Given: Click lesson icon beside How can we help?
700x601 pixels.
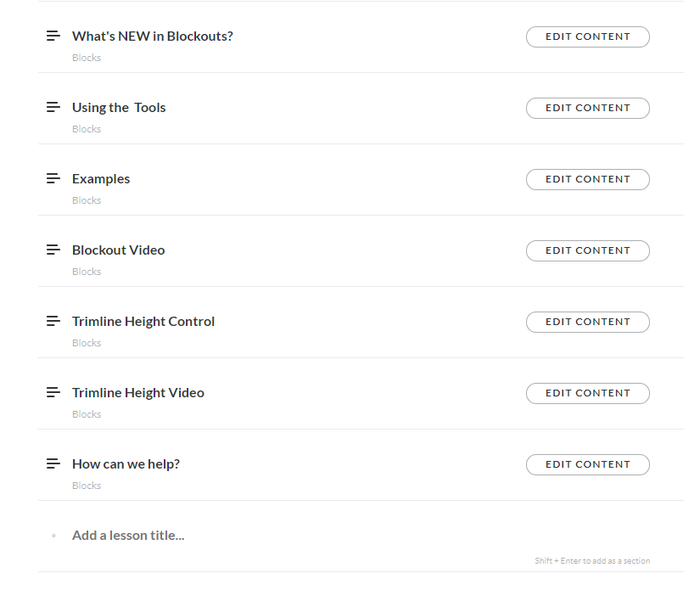Looking at the screenshot, I should point(53,463).
